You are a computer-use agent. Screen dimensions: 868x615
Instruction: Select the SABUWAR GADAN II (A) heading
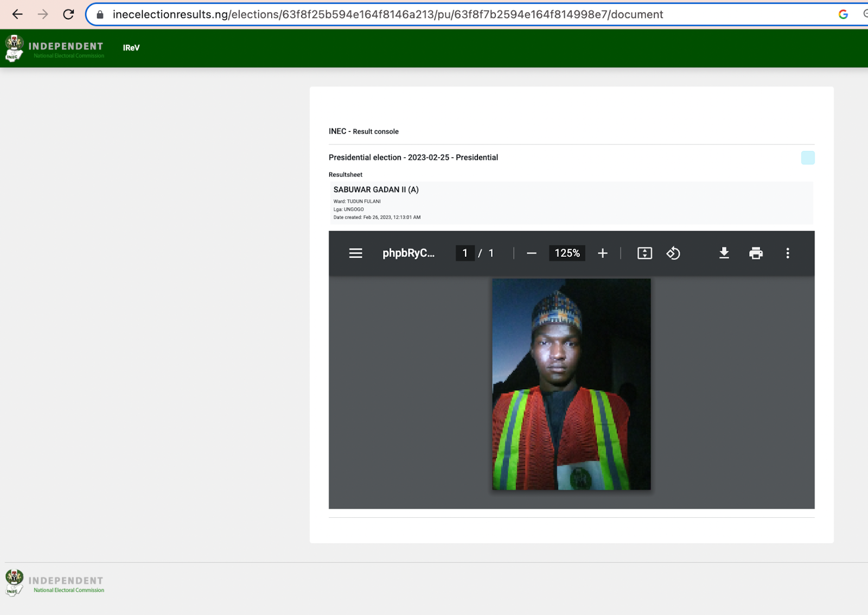coord(376,189)
